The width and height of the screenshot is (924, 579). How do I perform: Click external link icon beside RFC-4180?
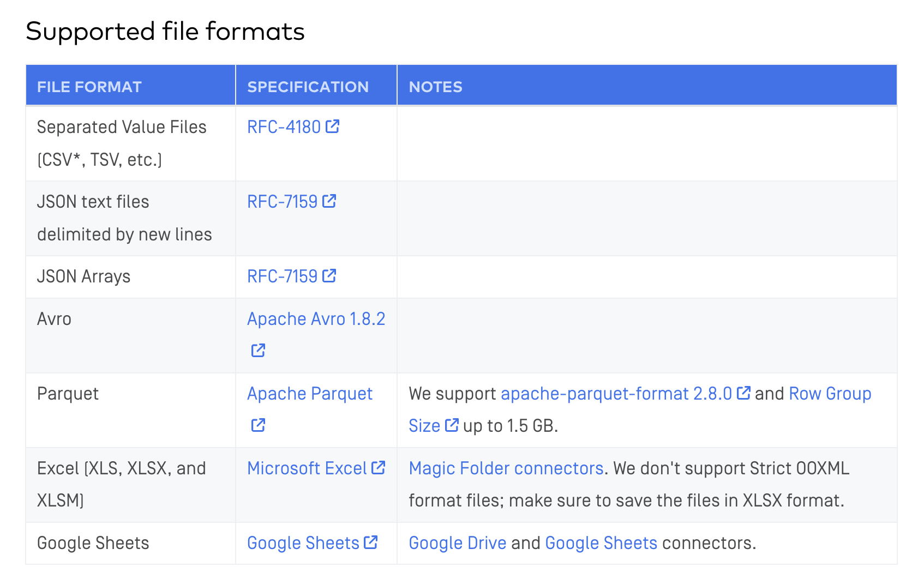click(x=333, y=126)
